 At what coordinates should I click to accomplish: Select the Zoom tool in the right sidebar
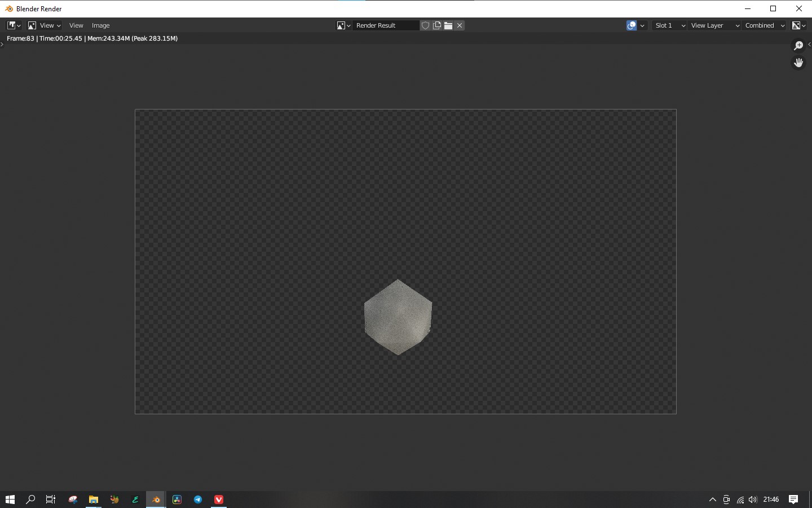point(798,45)
